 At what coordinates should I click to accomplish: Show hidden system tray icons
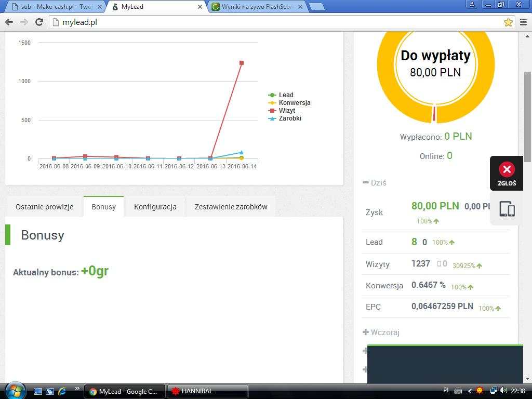470,391
